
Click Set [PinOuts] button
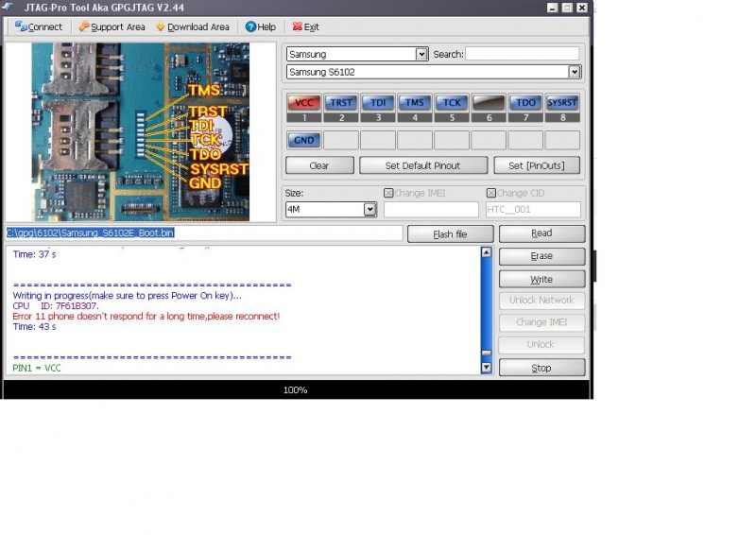537,165
